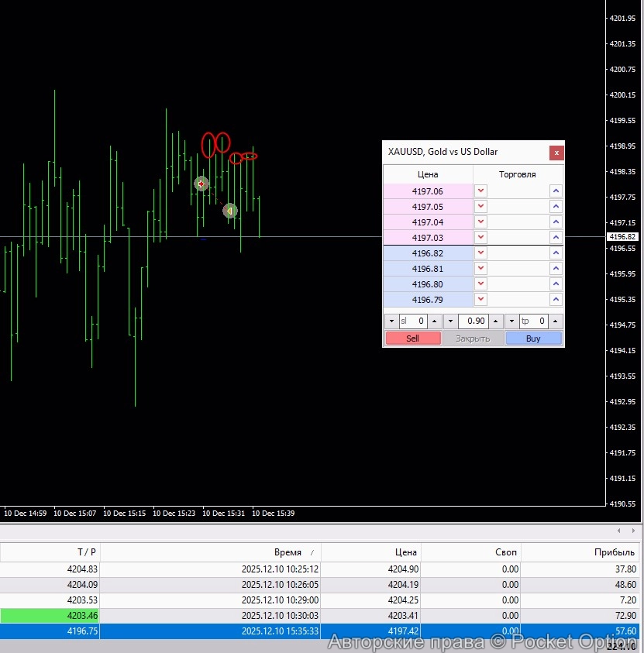Close the XAUUSD depth of market panel
The image size is (644, 653).
[556, 153]
